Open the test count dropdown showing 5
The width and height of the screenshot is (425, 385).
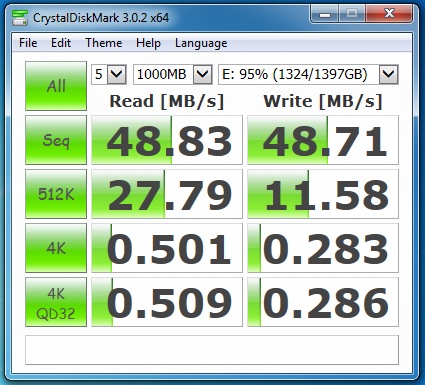[109, 74]
